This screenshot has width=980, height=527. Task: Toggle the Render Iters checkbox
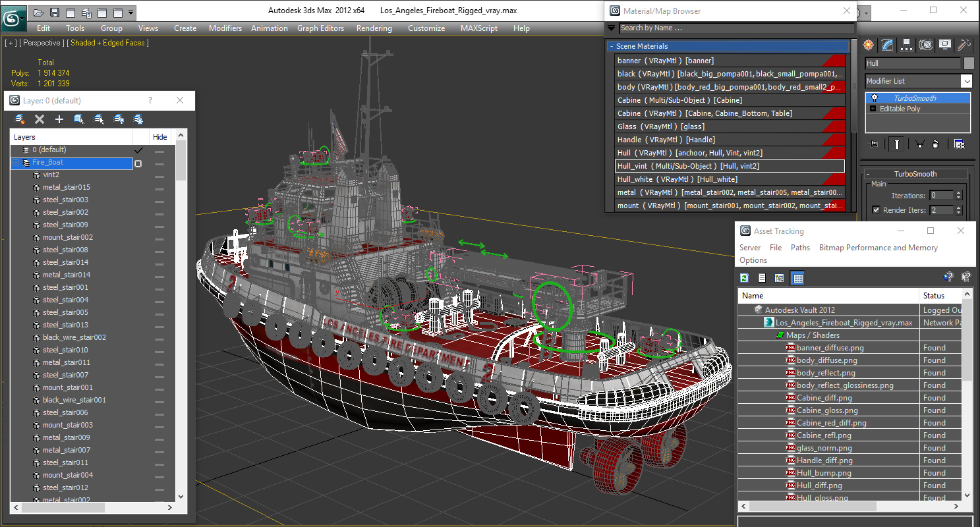coord(876,210)
